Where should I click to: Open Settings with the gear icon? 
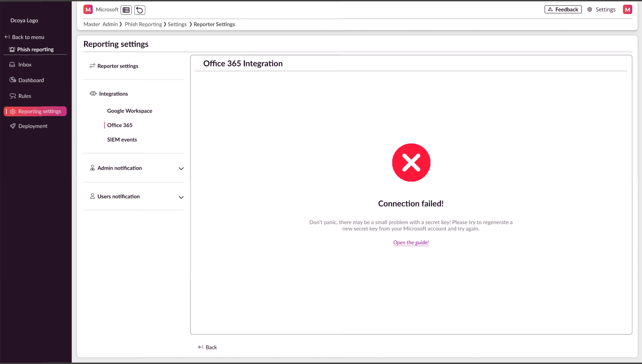tap(602, 10)
